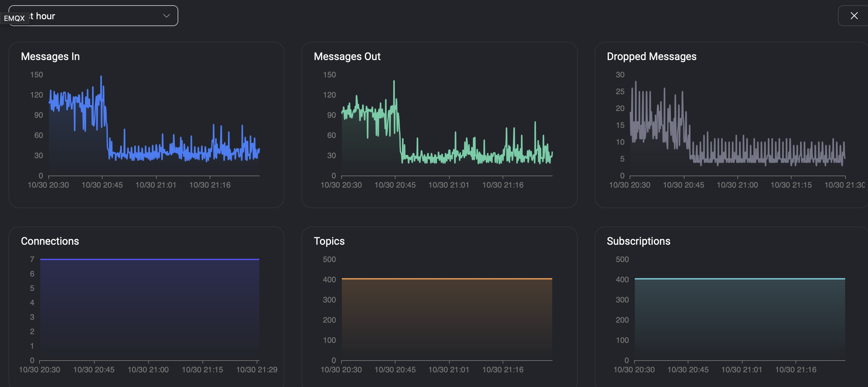The width and height of the screenshot is (868, 387).
Task: Click the teal Subscriptions area fill
Action: coord(740,320)
